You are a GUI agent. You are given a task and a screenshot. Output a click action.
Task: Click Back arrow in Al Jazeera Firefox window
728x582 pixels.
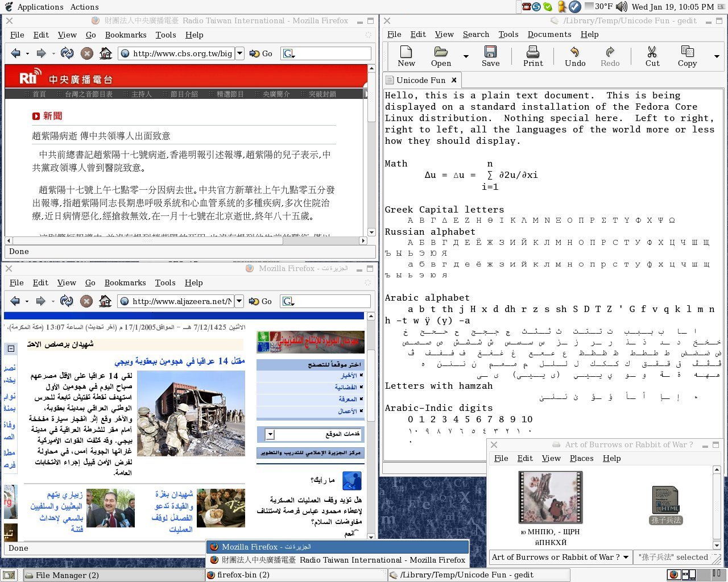15,301
